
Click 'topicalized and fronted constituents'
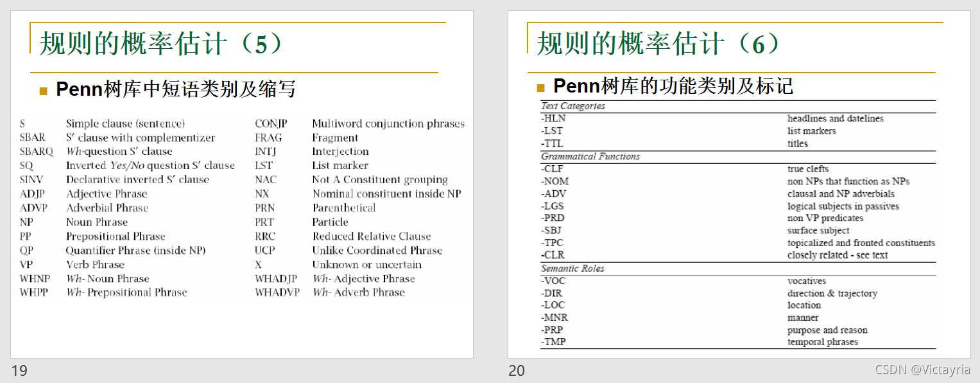coord(861,243)
